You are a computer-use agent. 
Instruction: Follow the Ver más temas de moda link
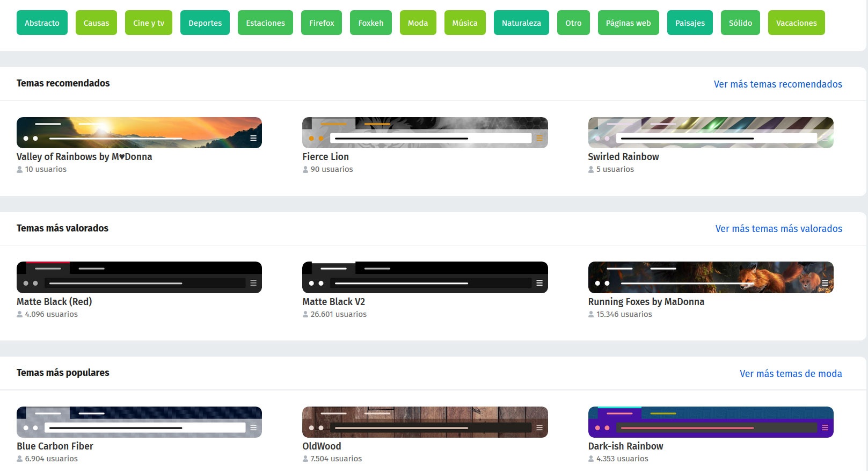pyautogui.click(x=791, y=373)
